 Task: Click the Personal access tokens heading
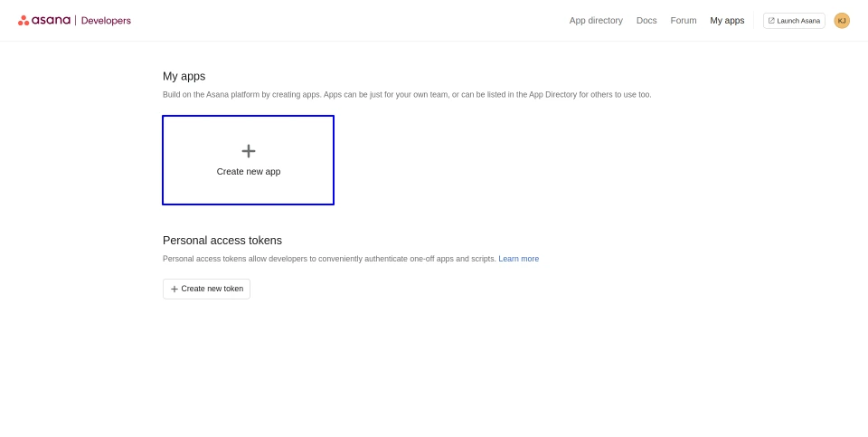click(222, 240)
